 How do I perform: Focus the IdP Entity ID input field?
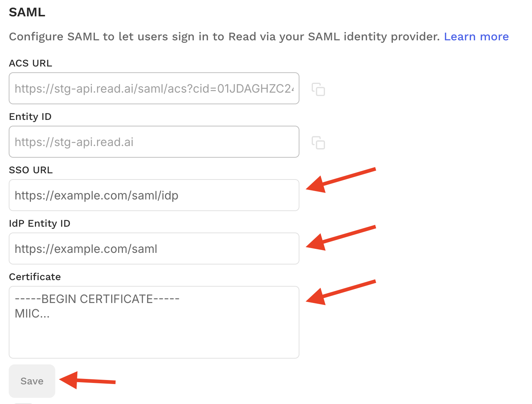154,249
